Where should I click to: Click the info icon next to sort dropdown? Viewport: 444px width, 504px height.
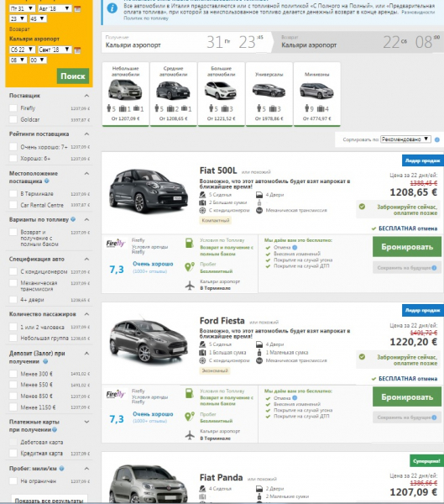click(x=437, y=139)
